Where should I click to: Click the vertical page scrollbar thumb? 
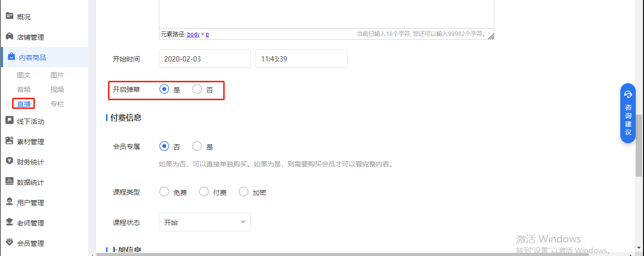639,145
